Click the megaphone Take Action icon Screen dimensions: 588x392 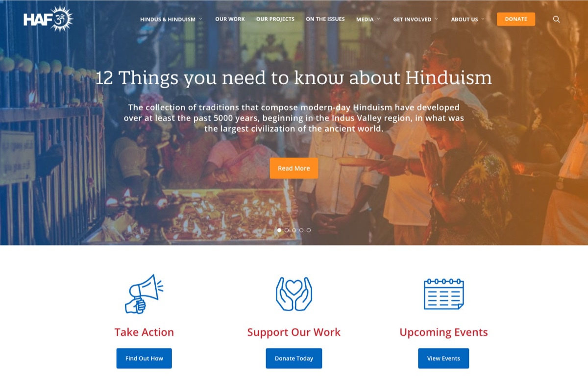tap(144, 294)
